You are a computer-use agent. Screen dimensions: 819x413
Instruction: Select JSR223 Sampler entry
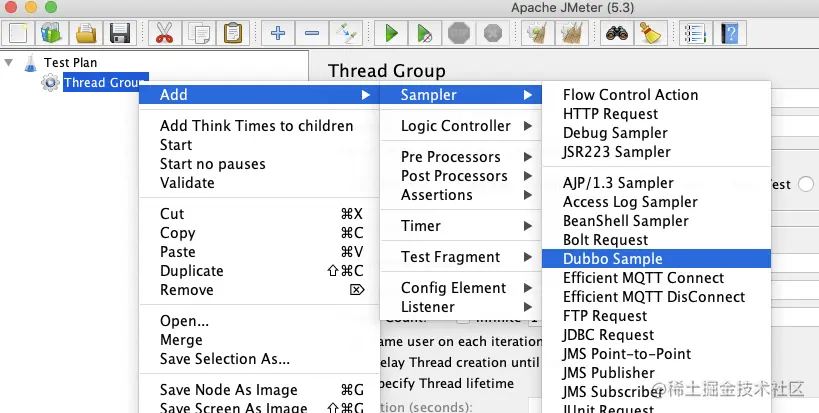coord(656,152)
